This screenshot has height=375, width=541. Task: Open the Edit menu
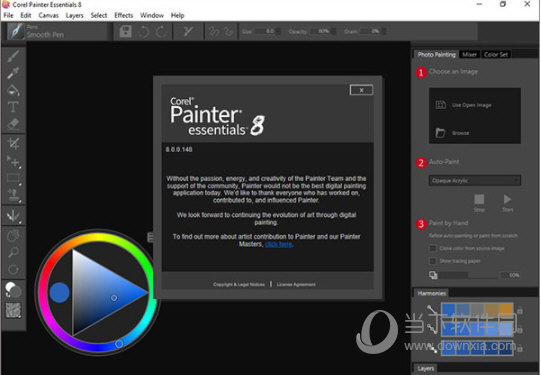point(26,15)
